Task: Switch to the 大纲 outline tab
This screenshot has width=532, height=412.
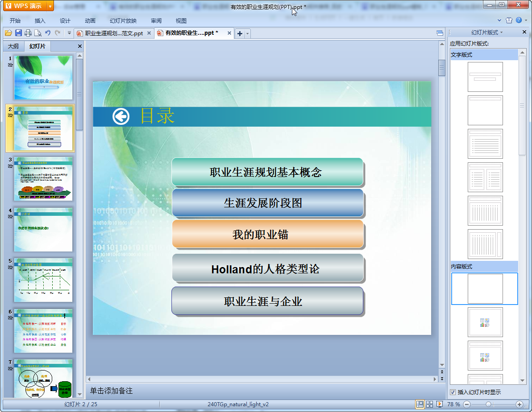Action: pyautogui.click(x=13, y=46)
